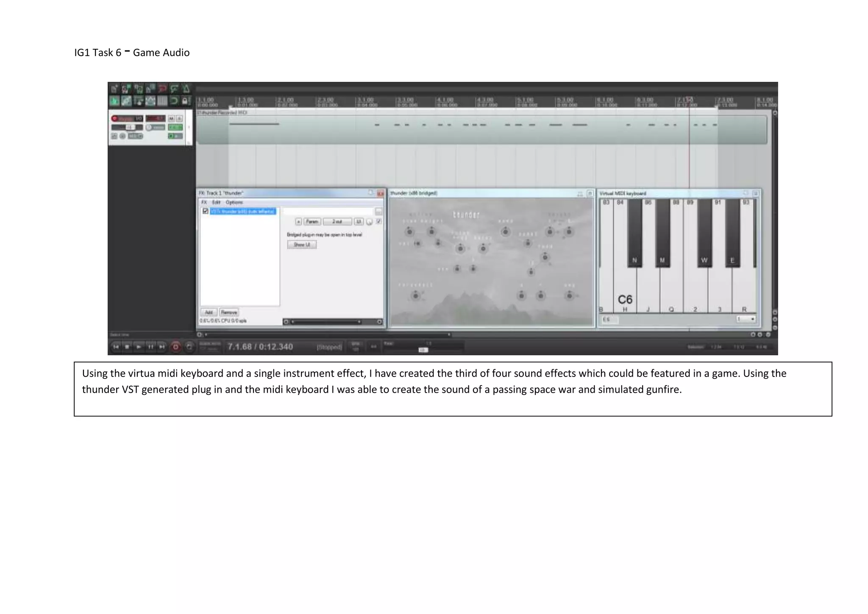Viewport: 868px width, 614px height.
Task: Click the metronome icon in top toolbar
Action: 186,89
